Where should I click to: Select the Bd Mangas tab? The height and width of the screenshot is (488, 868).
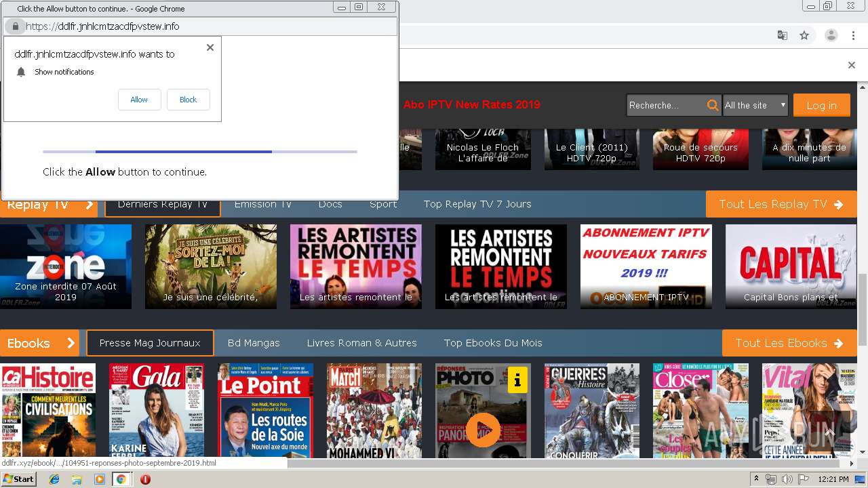(x=254, y=343)
